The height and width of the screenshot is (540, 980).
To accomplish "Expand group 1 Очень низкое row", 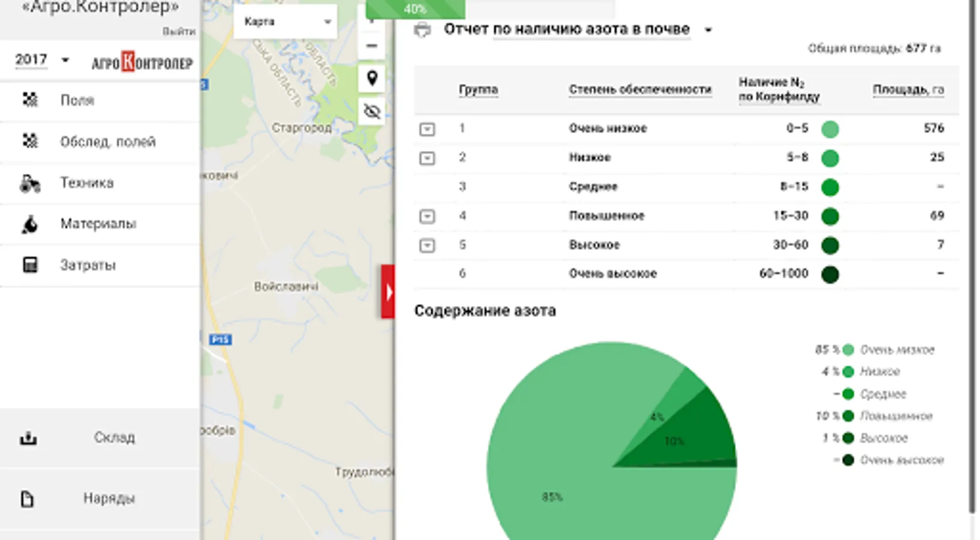I will point(427,129).
